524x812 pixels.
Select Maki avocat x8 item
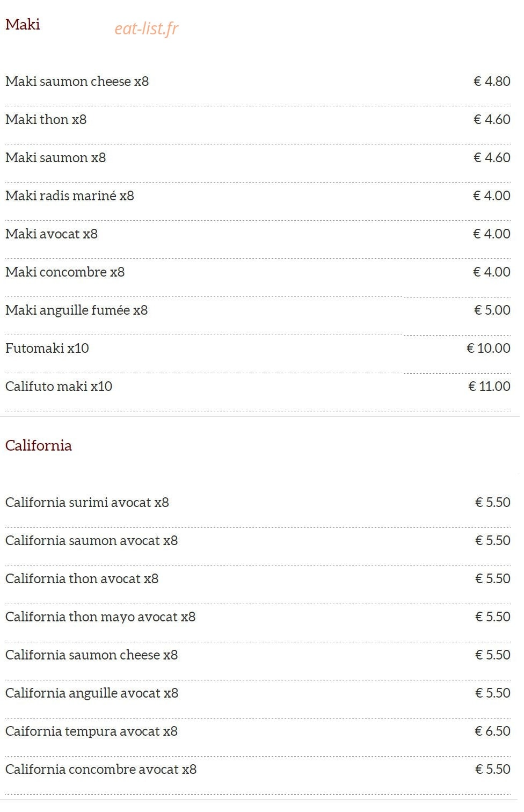tap(52, 234)
